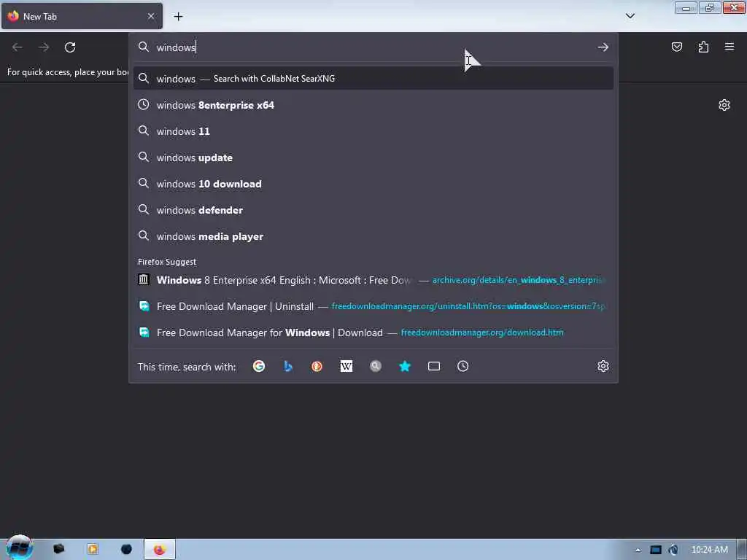Click the go arrow in address bar
Viewport: 747px width, 560px height.
[603, 47]
